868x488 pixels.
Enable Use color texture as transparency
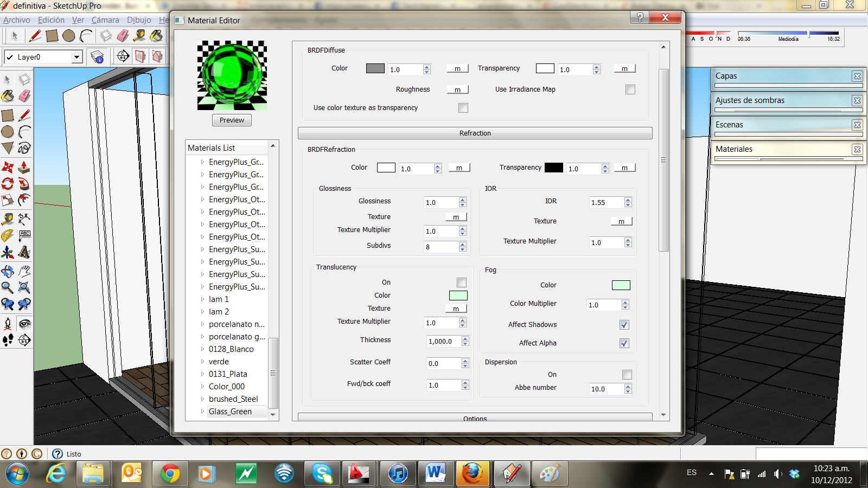click(x=463, y=108)
